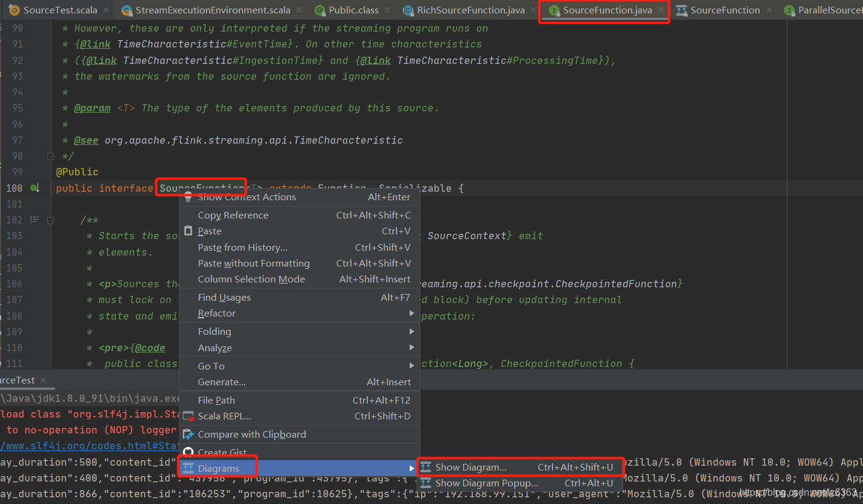Click the GitHub Create Gist icon
The width and height of the screenshot is (863, 504).
coord(189,453)
